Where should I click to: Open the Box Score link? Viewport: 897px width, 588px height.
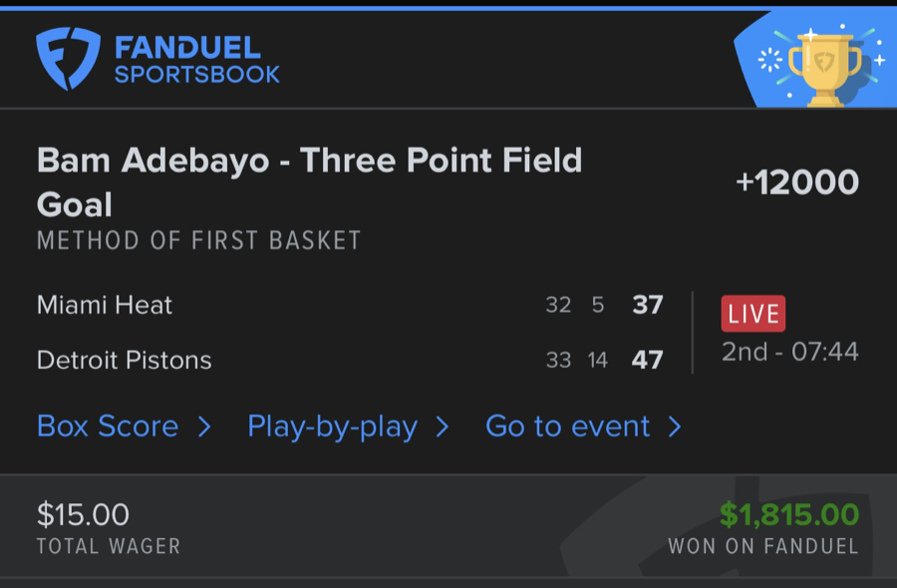(108, 427)
